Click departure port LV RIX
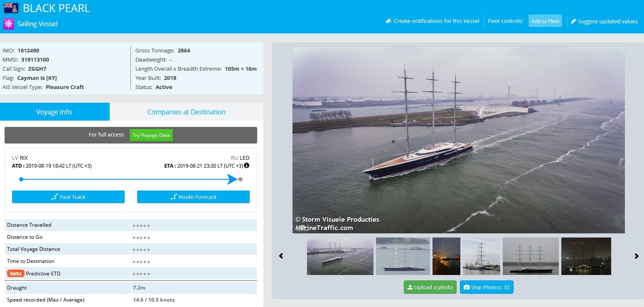Viewport: 644px width, 307px height. (20, 158)
